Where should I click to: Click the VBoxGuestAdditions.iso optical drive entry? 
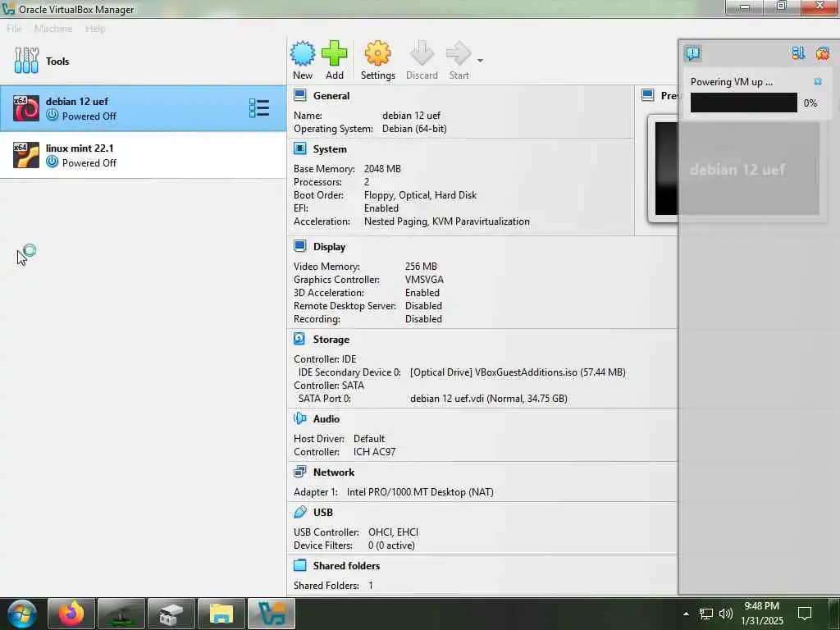coord(518,372)
